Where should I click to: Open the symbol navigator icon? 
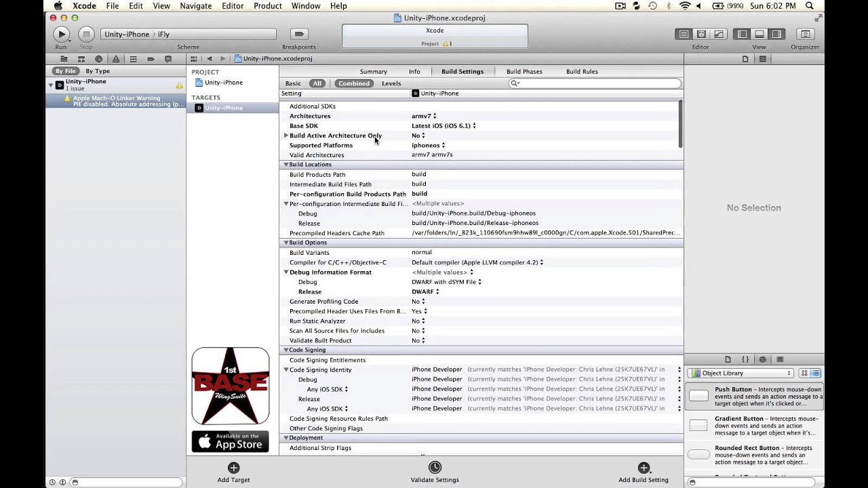[81, 59]
